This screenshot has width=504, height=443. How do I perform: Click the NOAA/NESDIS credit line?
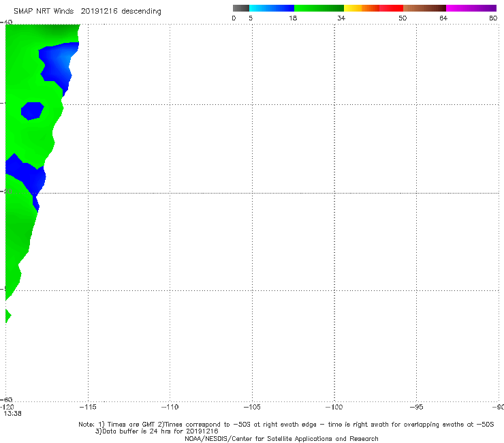281,438
